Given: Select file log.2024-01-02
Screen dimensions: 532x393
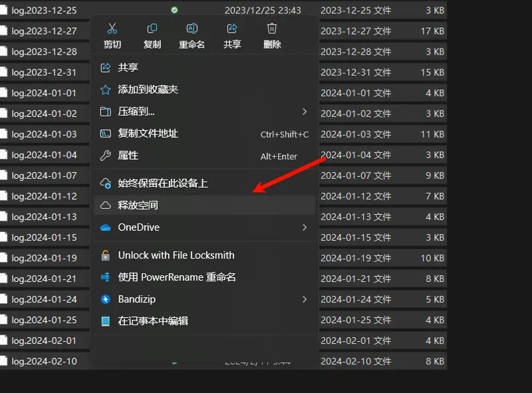Looking at the screenshot, I should tap(44, 114).
